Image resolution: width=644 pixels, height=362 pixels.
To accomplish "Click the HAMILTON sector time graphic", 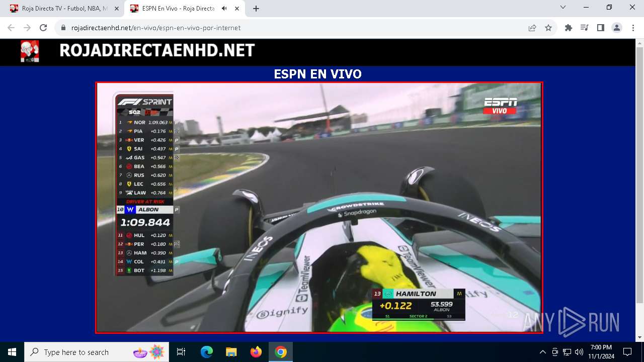I will (419, 304).
